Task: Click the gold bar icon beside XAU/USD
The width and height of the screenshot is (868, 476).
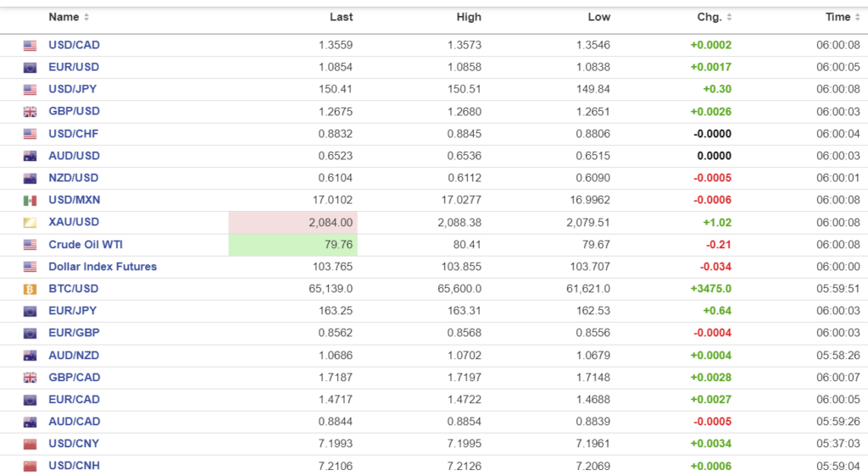Action: pos(31,223)
